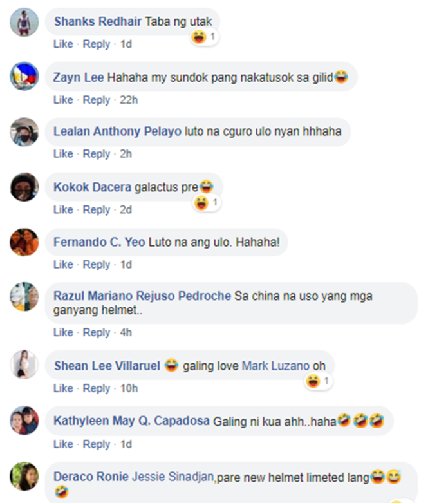Reply to Lealan Anthony Pelayo's comment
448x503 pixels.
click(97, 154)
